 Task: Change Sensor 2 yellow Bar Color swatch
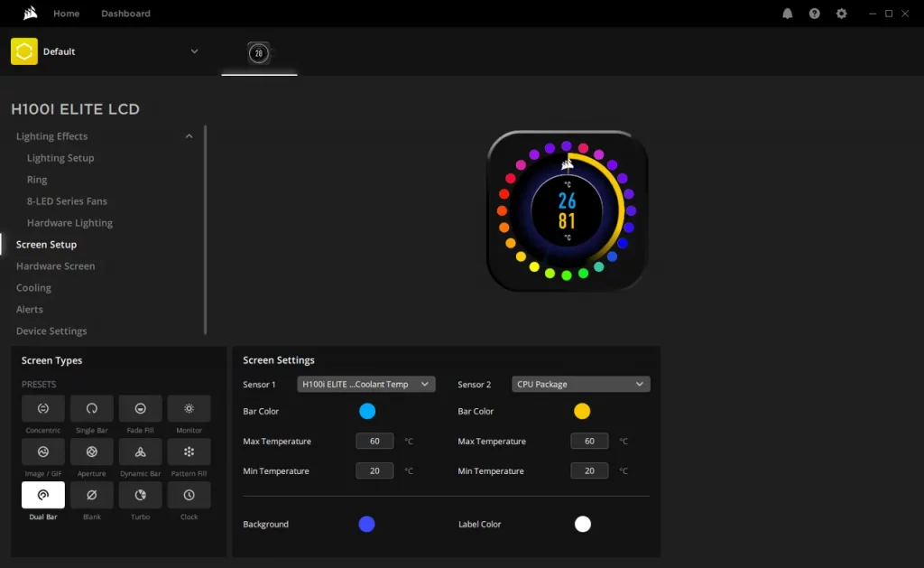click(582, 411)
